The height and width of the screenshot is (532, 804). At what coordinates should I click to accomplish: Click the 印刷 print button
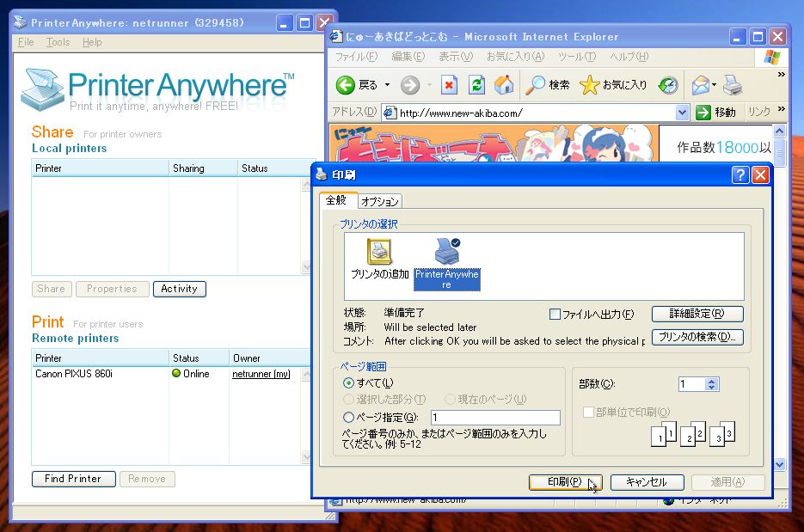(566, 482)
